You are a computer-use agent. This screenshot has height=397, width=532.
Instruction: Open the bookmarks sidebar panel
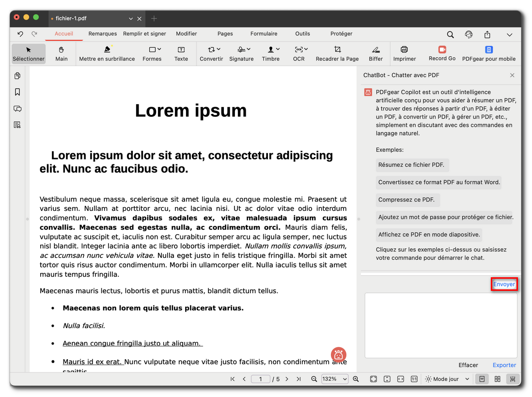(17, 92)
